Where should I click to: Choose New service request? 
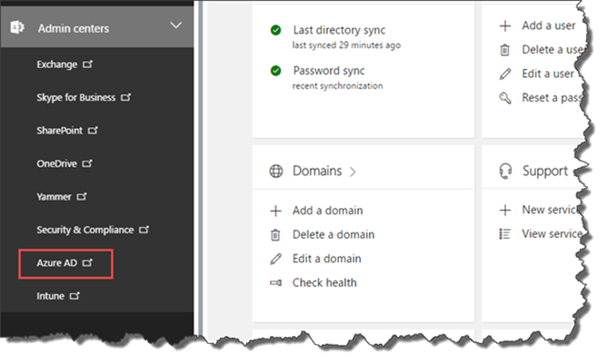[550, 210]
